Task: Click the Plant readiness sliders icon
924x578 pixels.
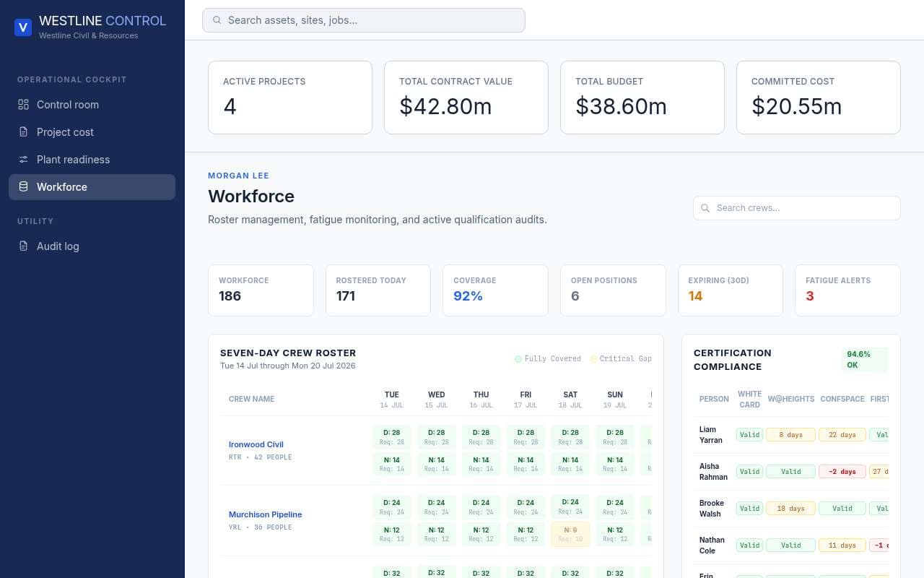Action: point(23,160)
